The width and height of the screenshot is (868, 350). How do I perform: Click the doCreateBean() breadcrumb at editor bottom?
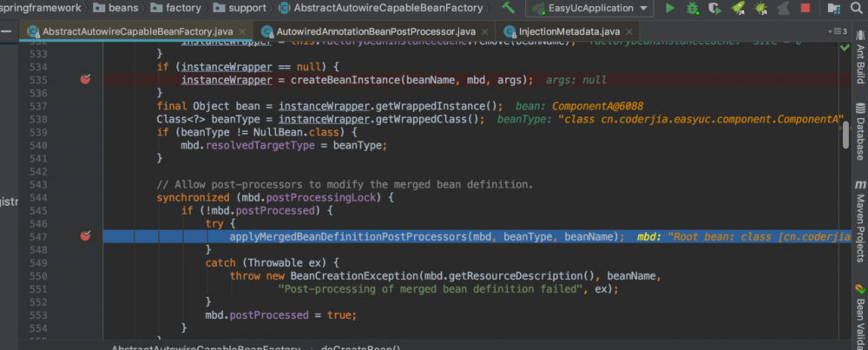point(360,347)
